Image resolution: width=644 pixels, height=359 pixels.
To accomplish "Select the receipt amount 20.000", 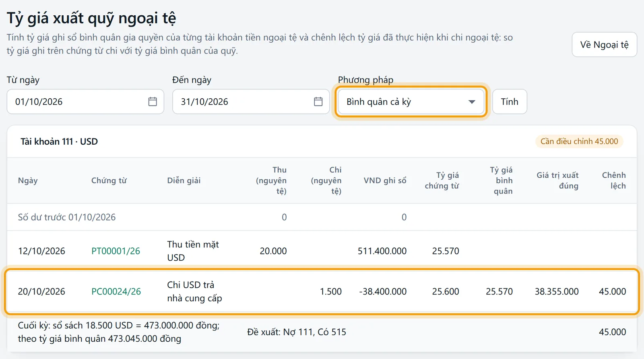I will 273,251.
